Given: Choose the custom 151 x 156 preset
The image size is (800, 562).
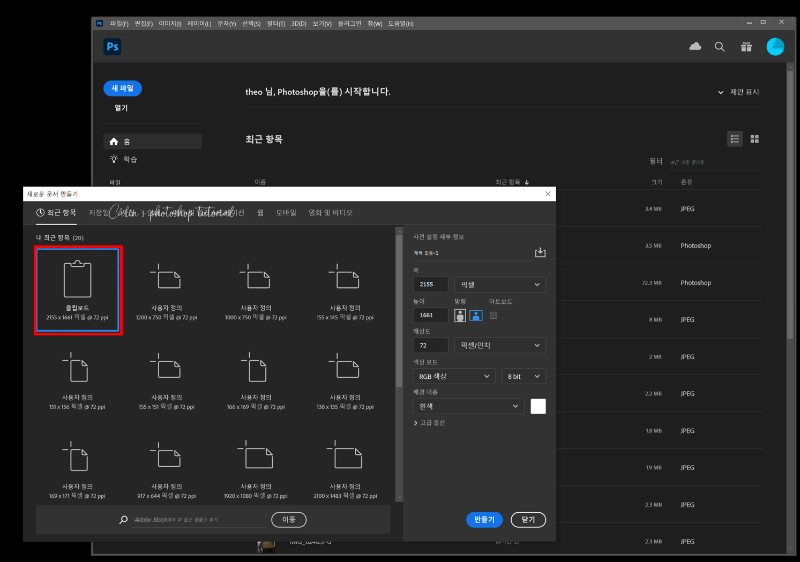Looking at the screenshot, I should tap(78, 380).
